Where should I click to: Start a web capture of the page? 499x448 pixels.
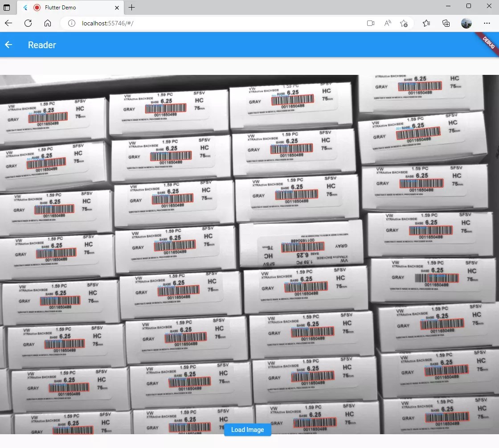pyautogui.click(x=370, y=23)
